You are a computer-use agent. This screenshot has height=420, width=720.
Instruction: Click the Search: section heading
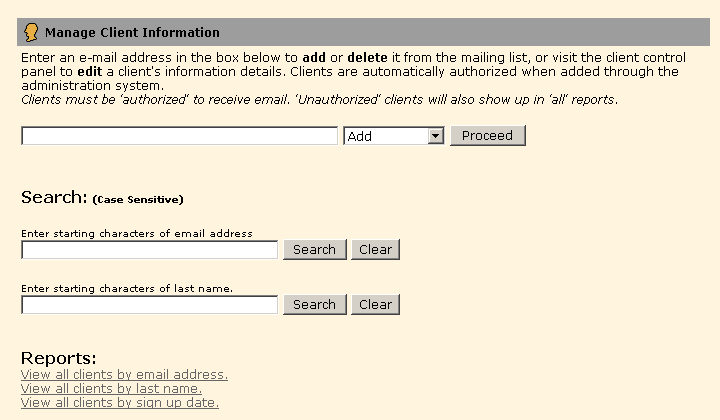[54, 197]
